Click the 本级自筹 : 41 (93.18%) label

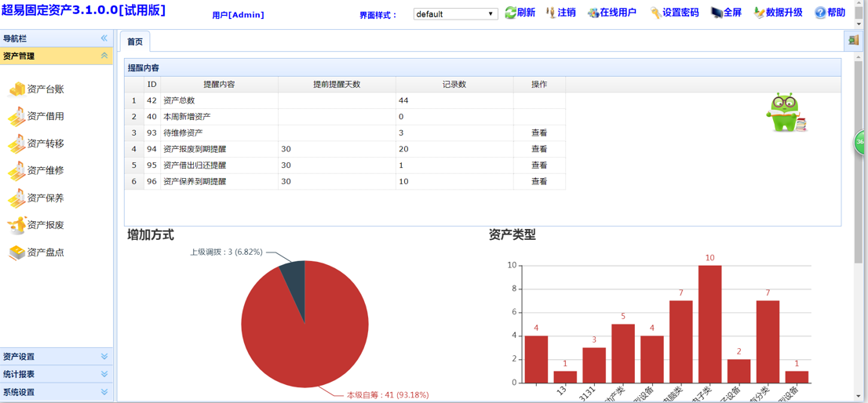(x=388, y=394)
